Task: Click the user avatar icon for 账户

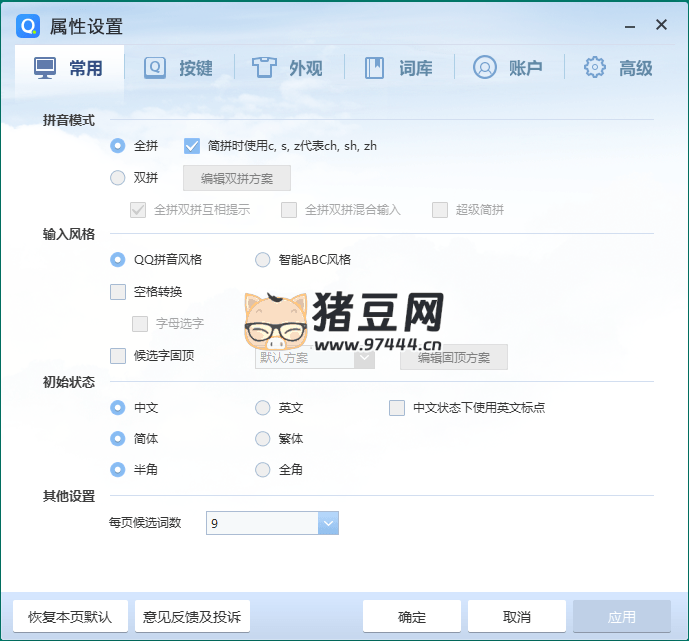Action: click(485, 68)
